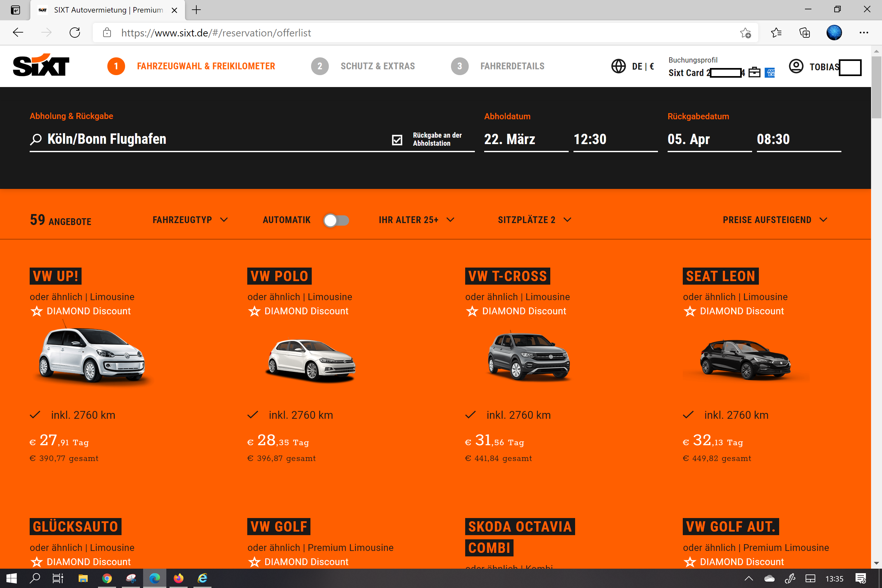The image size is (882, 588).
Task: Open Windows taskbar search
Action: point(35,578)
